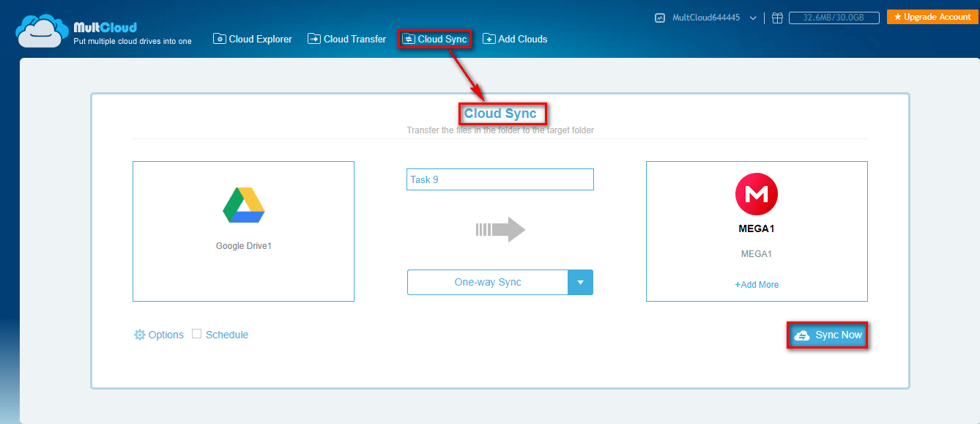Click the Task 9 name field

(x=500, y=179)
